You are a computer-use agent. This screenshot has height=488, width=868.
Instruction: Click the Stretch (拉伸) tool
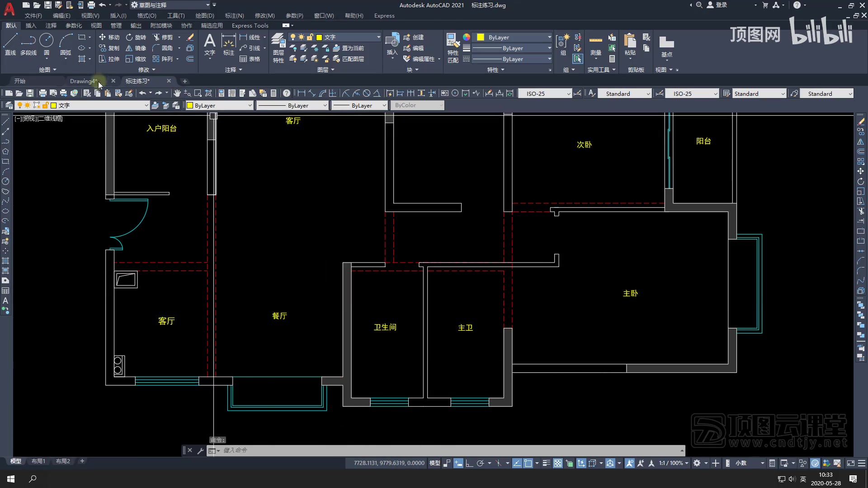109,59
